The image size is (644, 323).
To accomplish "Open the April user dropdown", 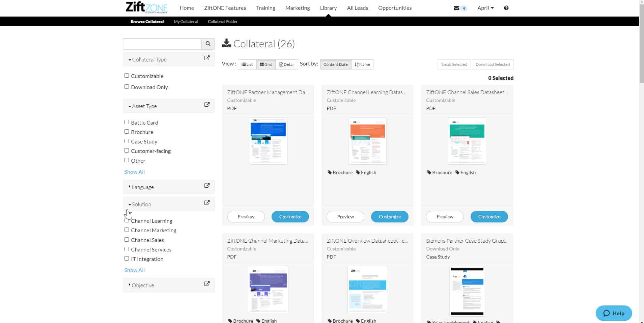I will (x=485, y=8).
